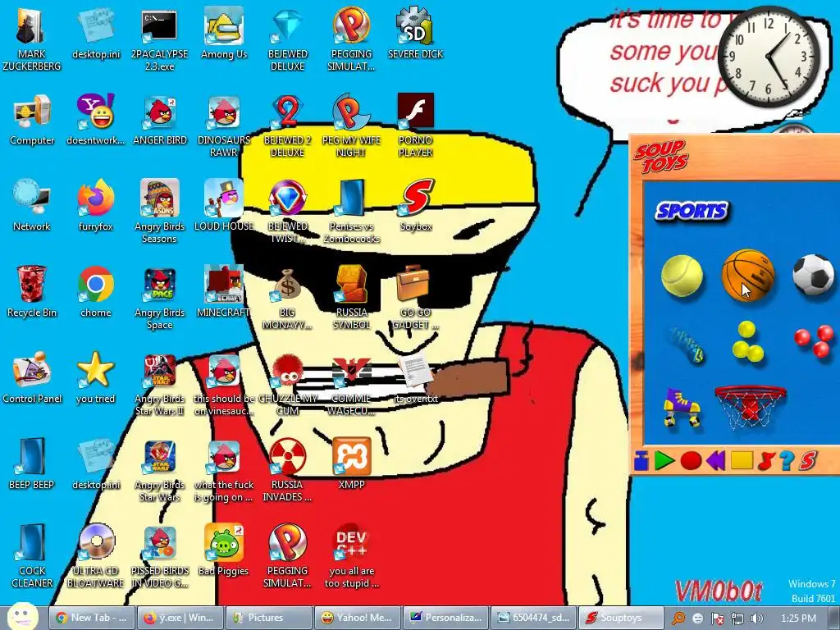This screenshot has width=840, height=630.
Task: Select the its over.txt file icon
Action: click(x=416, y=377)
